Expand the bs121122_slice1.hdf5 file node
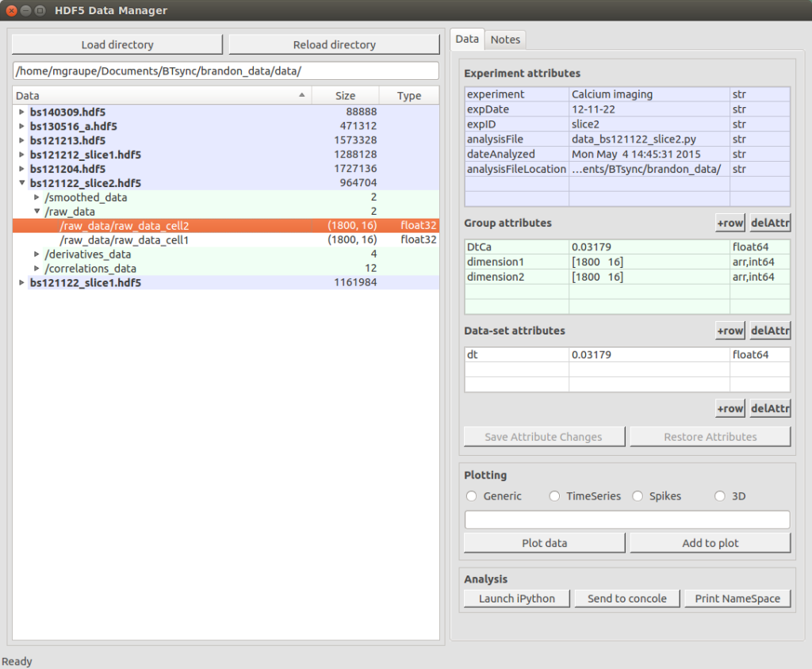The image size is (812, 669). click(x=21, y=283)
